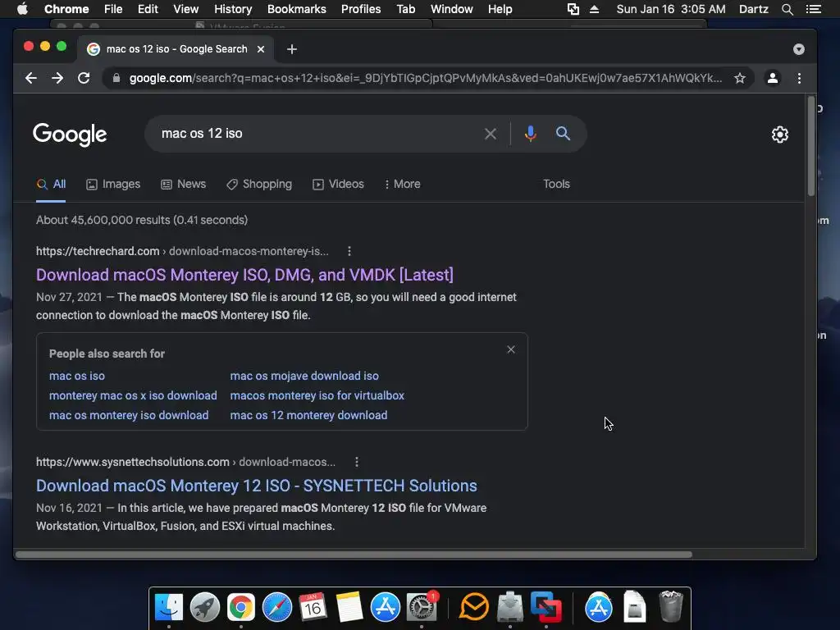840x630 pixels.
Task: Open the File menu
Action: pos(113,9)
